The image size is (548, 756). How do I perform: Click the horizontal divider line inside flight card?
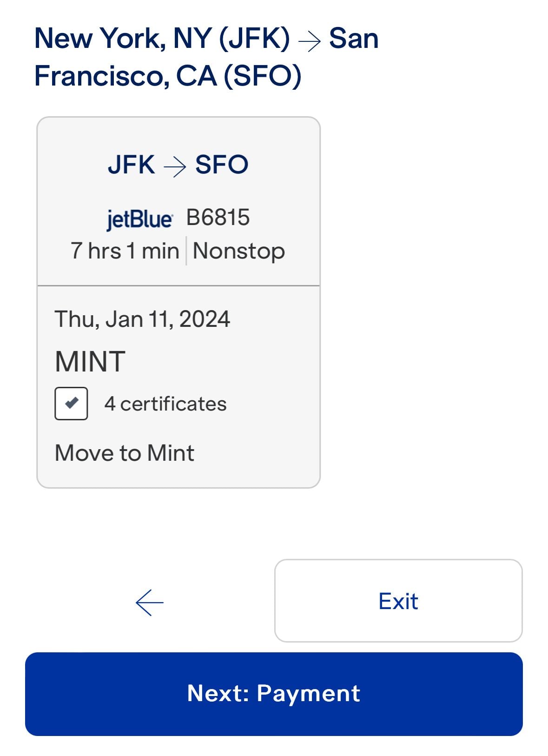pos(178,285)
